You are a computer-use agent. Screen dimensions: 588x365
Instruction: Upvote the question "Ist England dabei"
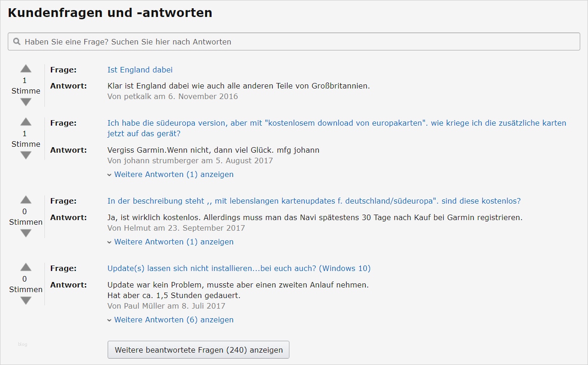point(26,69)
